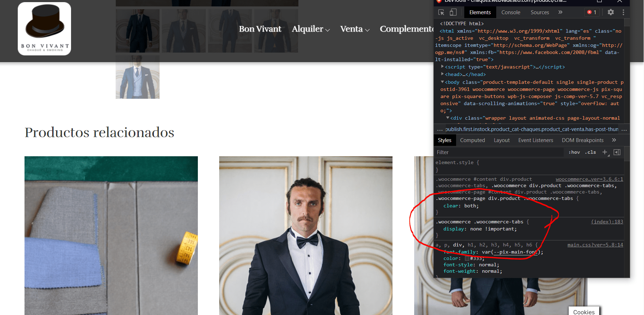Open the Cookies button

tap(584, 311)
